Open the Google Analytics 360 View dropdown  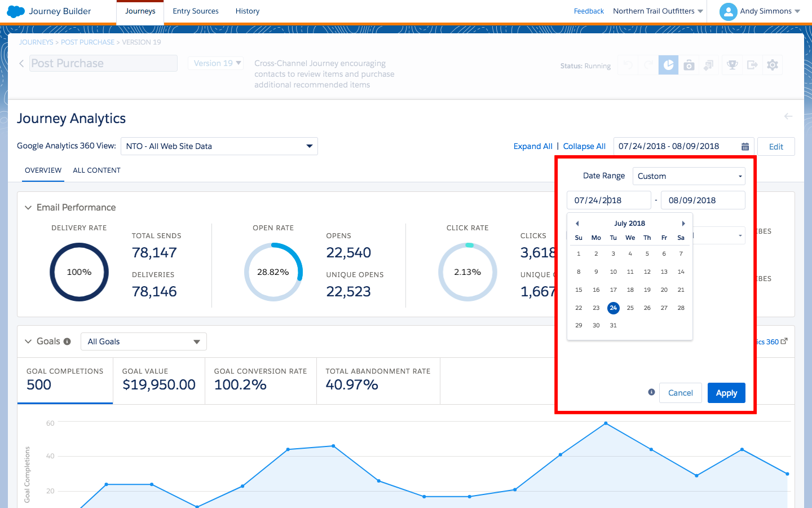coord(219,146)
